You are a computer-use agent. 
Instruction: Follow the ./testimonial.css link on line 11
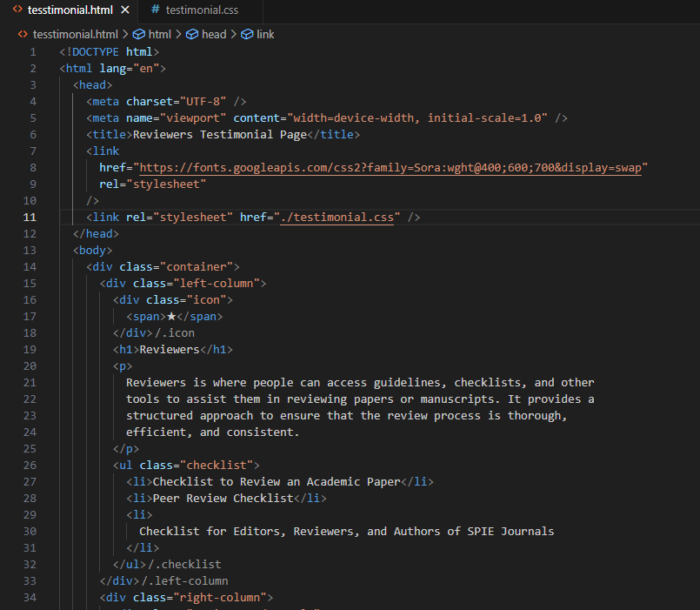337,218
